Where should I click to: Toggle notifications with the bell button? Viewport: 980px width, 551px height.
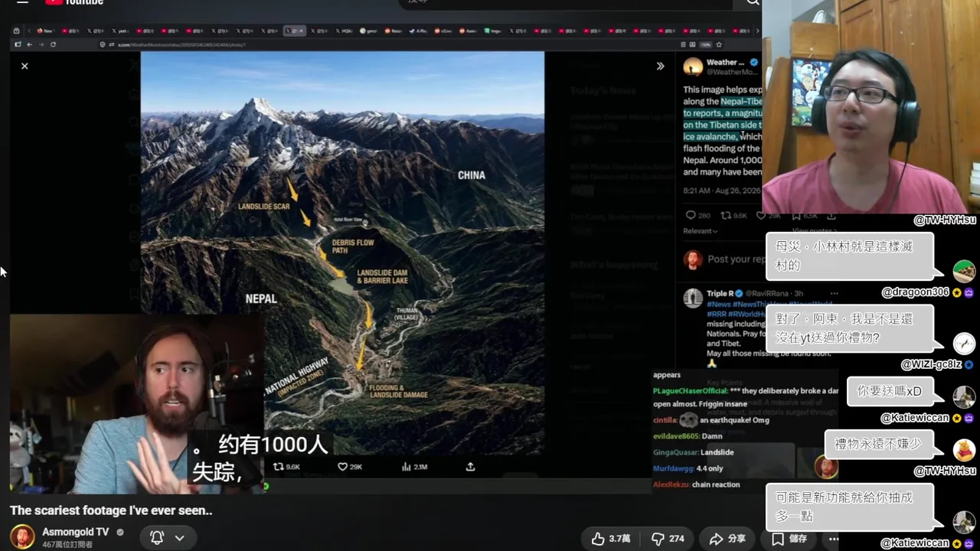coord(157,538)
